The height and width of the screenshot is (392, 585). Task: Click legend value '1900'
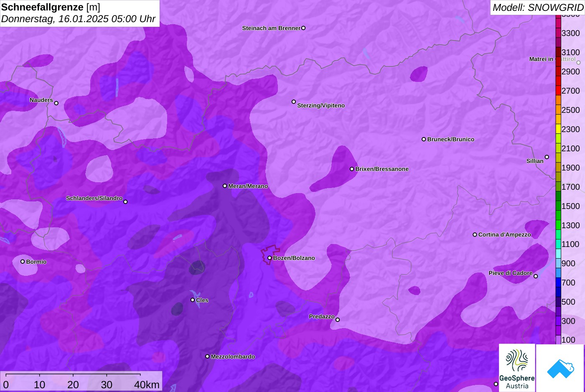click(570, 168)
